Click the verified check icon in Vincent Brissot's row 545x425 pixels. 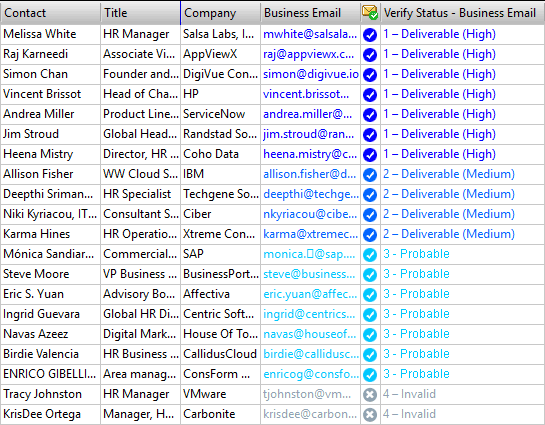[x=370, y=95]
